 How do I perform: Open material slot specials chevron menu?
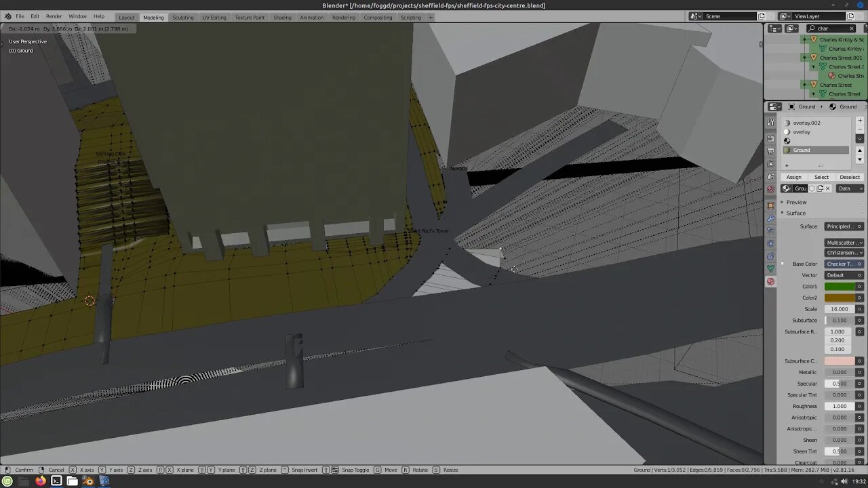860,138
